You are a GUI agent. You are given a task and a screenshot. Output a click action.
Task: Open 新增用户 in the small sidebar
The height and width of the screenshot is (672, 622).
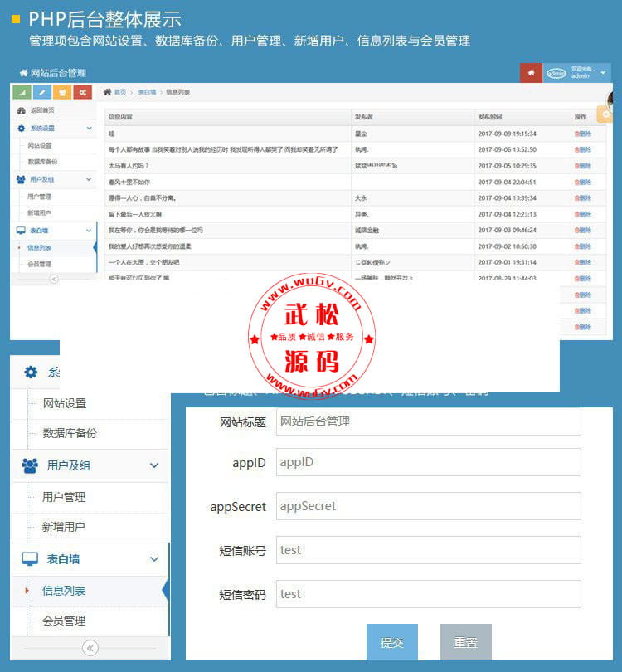point(40,212)
